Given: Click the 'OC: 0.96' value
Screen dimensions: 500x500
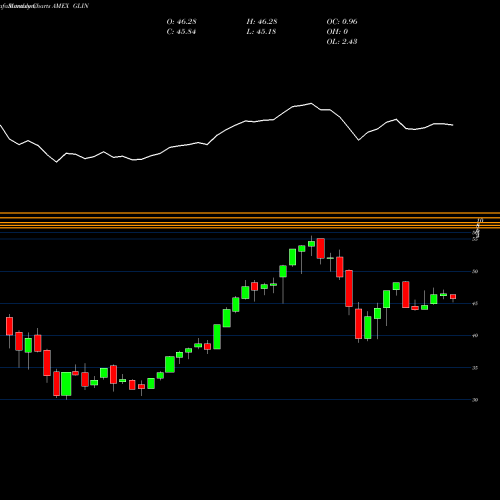Looking at the screenshot, I should [x=342, y=22].
